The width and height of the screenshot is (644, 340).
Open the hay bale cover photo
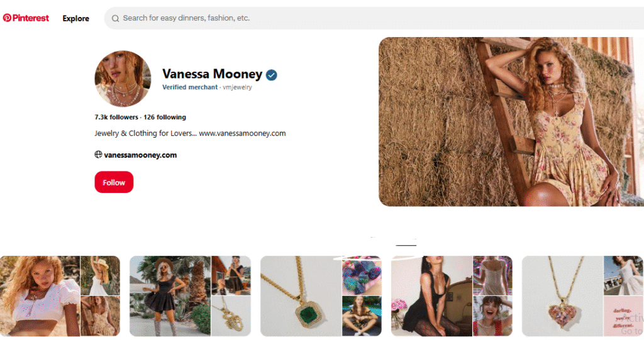coord(511,121)
